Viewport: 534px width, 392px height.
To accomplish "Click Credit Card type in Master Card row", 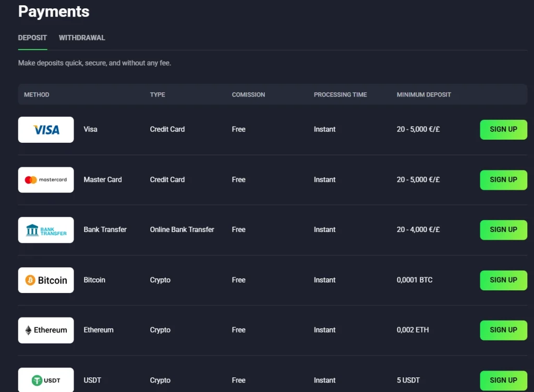I will (x=167, y=180).
